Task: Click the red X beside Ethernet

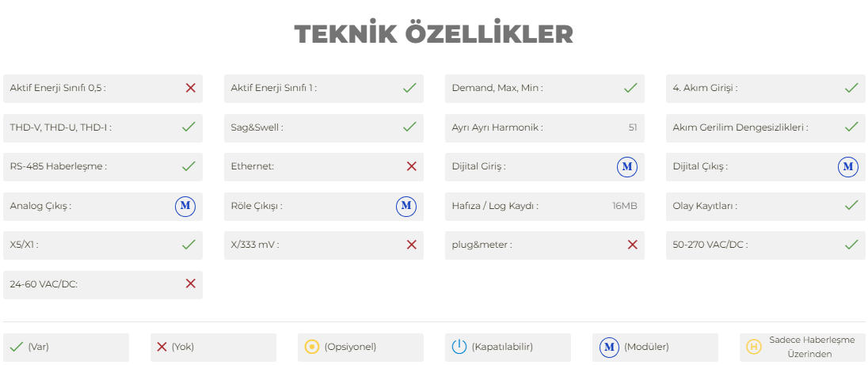Action: (x=411, y=166)
